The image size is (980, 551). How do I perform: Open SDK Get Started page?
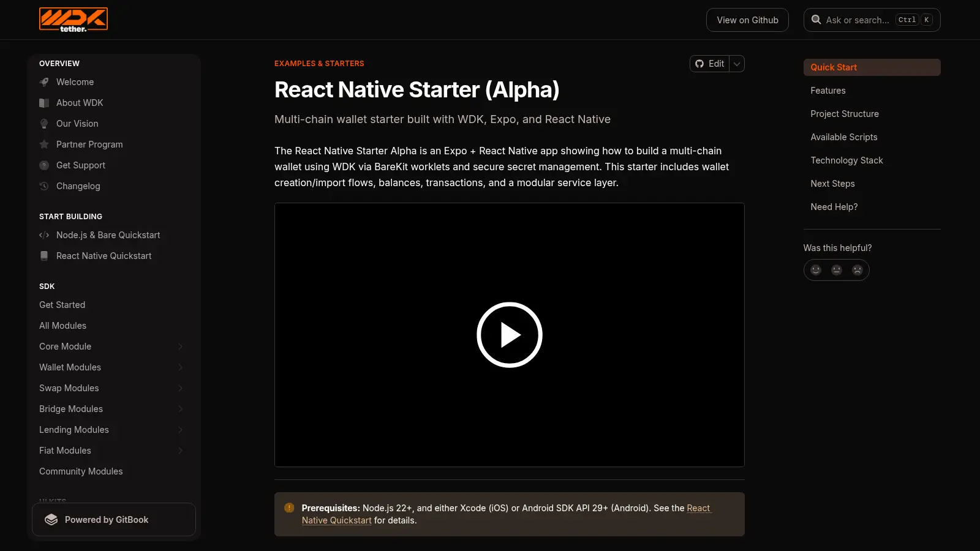[111, 305]
